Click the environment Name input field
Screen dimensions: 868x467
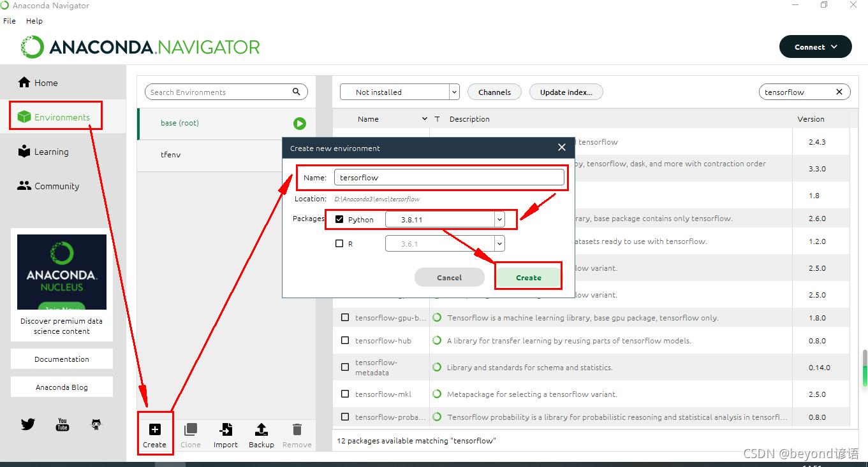click(449, 178)
